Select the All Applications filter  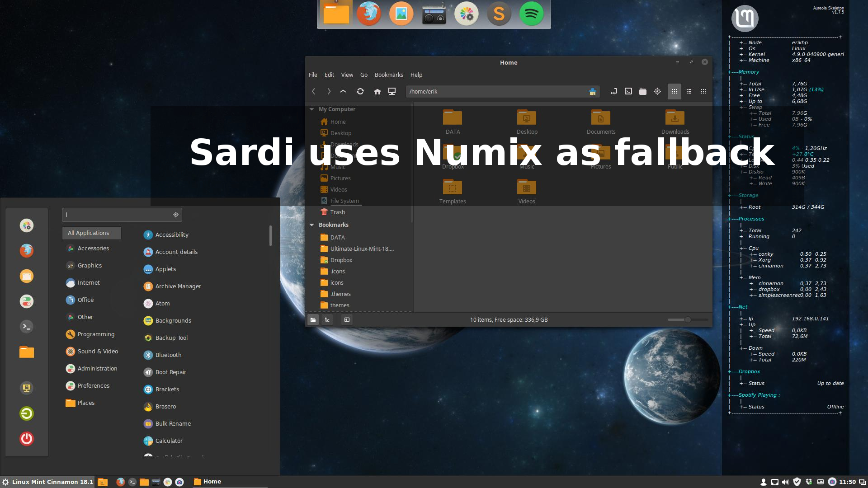91,233
